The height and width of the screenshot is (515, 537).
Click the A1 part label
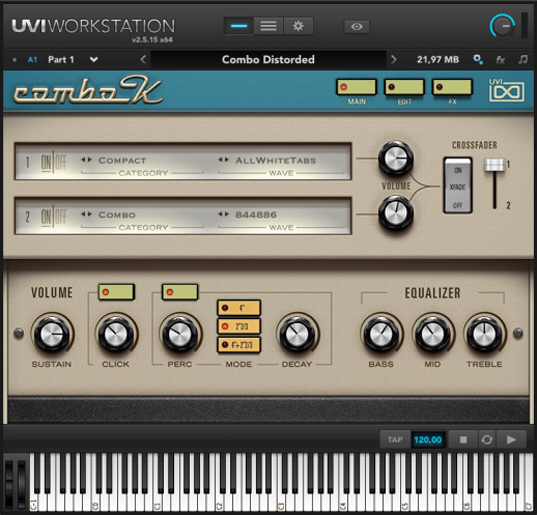tap(32, 60)
